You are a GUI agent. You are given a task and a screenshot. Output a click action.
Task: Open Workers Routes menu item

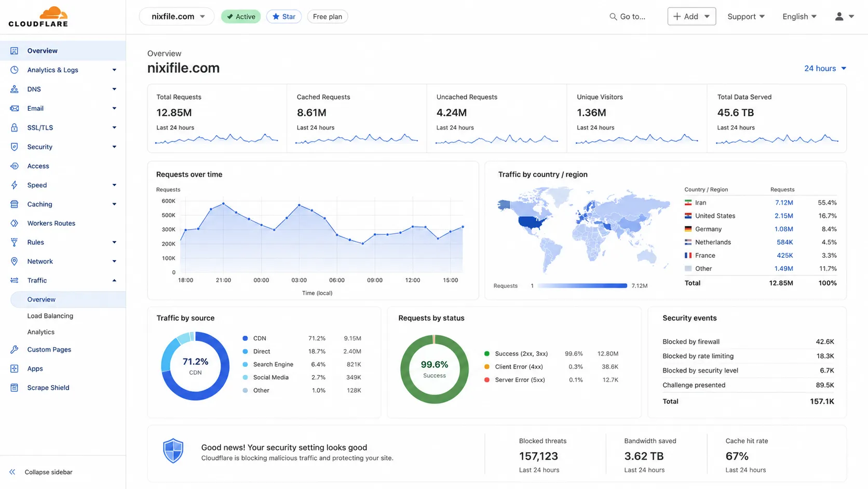pyautogui.click(x=51, y=223)
